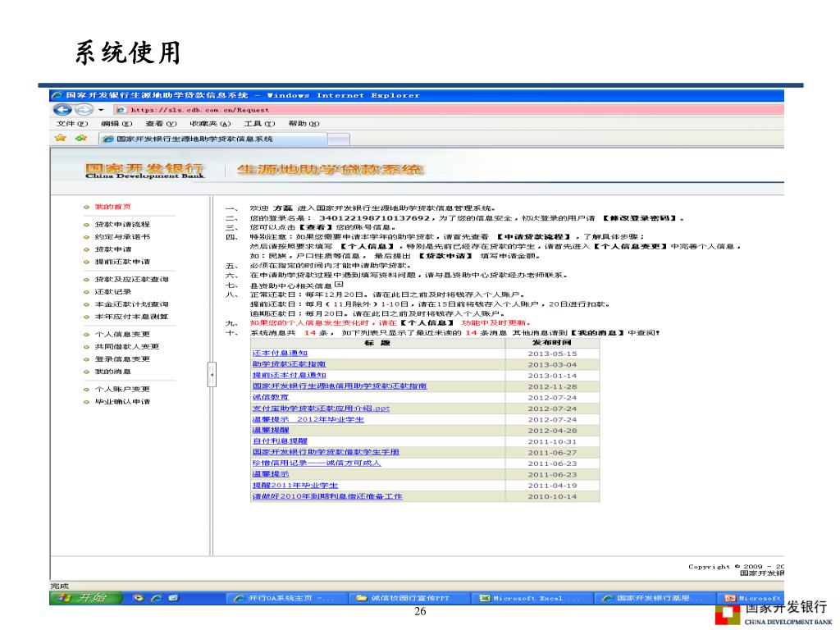Open 贷款申请流程 in sidebar
840x630 pixels.
pos(122,225)
